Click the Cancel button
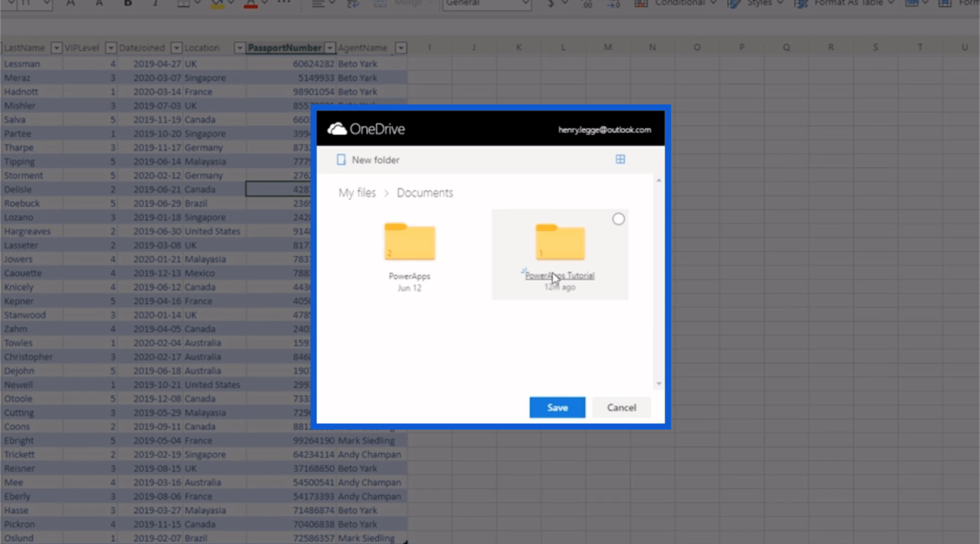This screenshot has height=544, width=980. tap(621, 408)
